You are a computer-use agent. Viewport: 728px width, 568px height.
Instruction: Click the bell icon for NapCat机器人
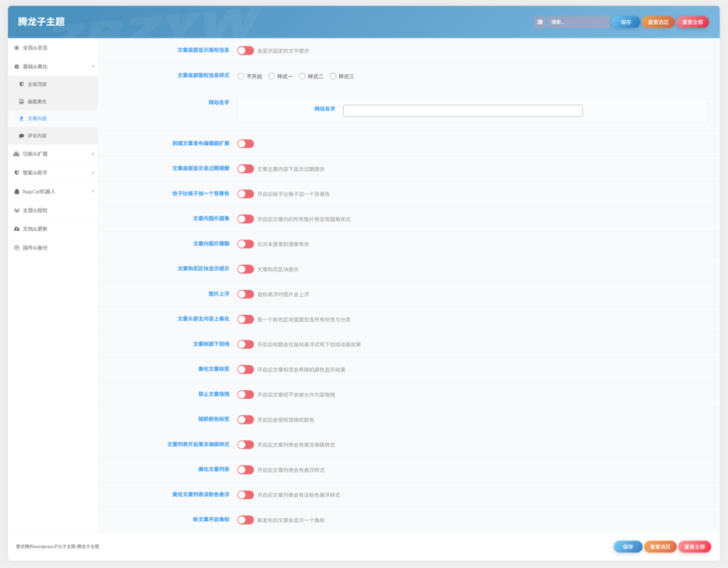point(17,191)
